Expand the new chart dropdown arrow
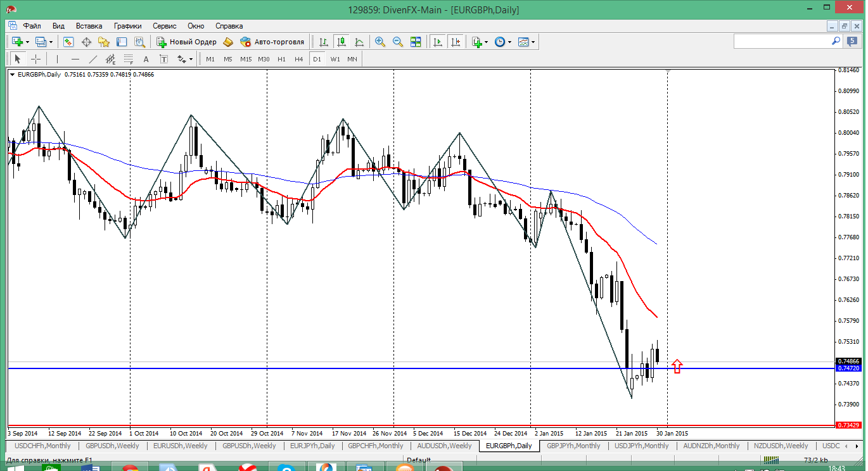The height and width of the screenshot is (471, 868). click(x=27, y=42)
